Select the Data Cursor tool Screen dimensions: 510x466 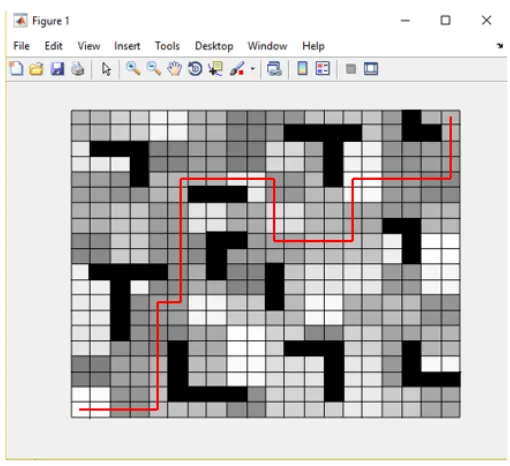tap(216, 69)
